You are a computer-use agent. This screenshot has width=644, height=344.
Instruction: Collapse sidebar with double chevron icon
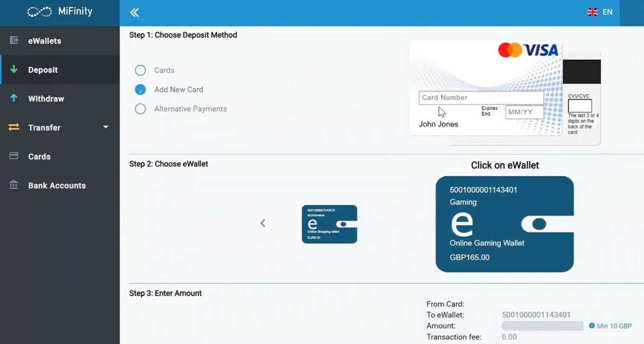134,13
